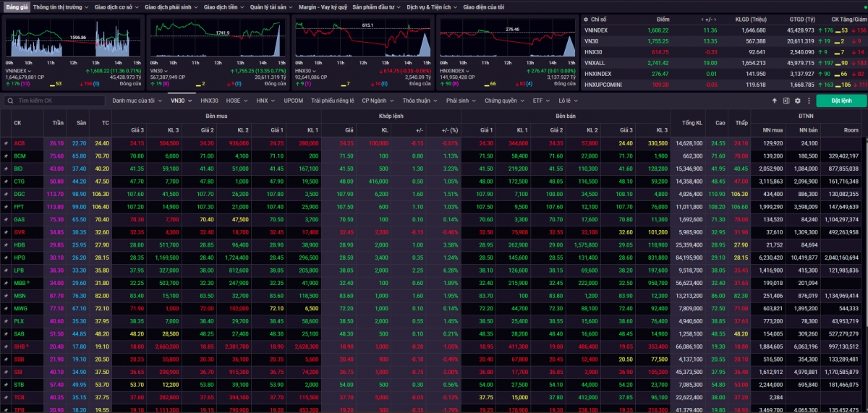Select the HNX30 list tab

tap(209, 101)
